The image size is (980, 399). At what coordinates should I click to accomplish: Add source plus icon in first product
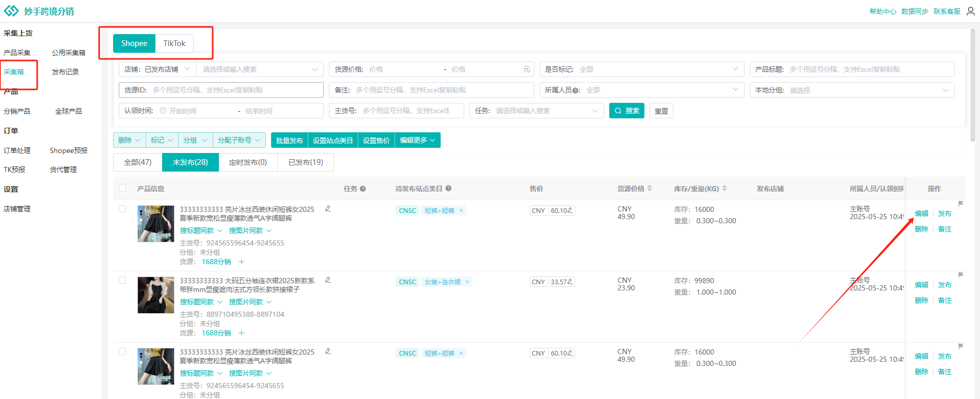point(241,262)
